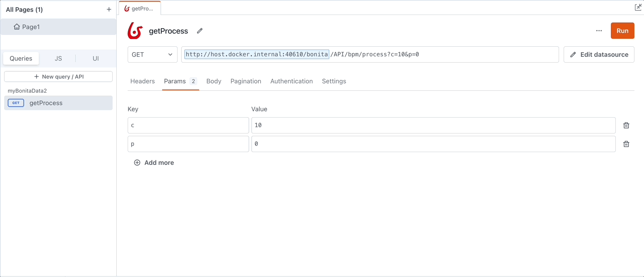This screenshot has height=277, width=644.
Task: Open the Pagination tab
Action: 246,81
